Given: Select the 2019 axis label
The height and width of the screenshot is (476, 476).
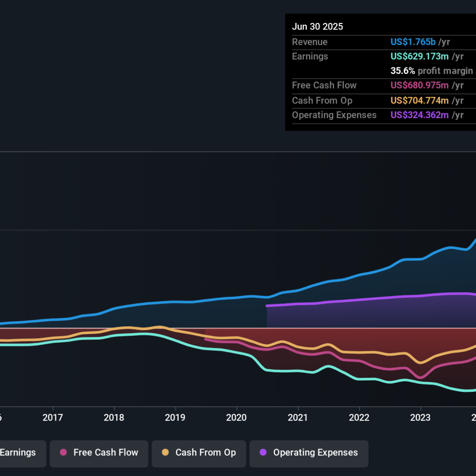Looking at the screenshot, I should (175, 418).
